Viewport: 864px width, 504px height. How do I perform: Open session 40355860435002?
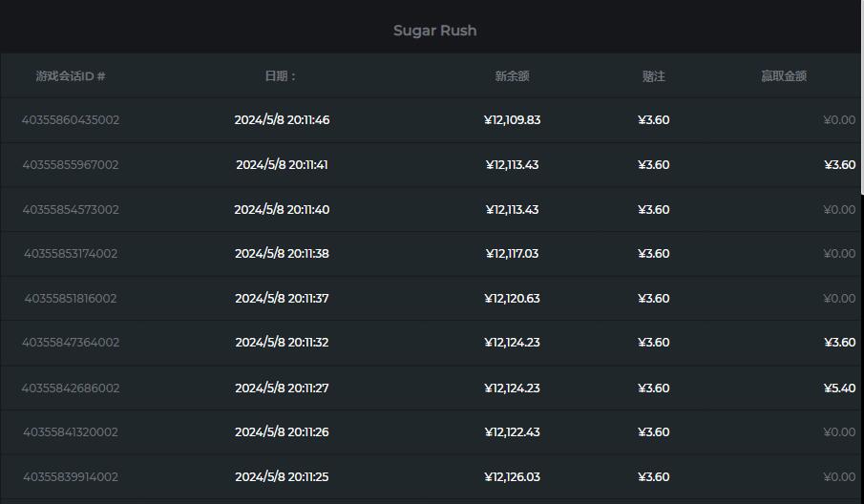point(71,120)
